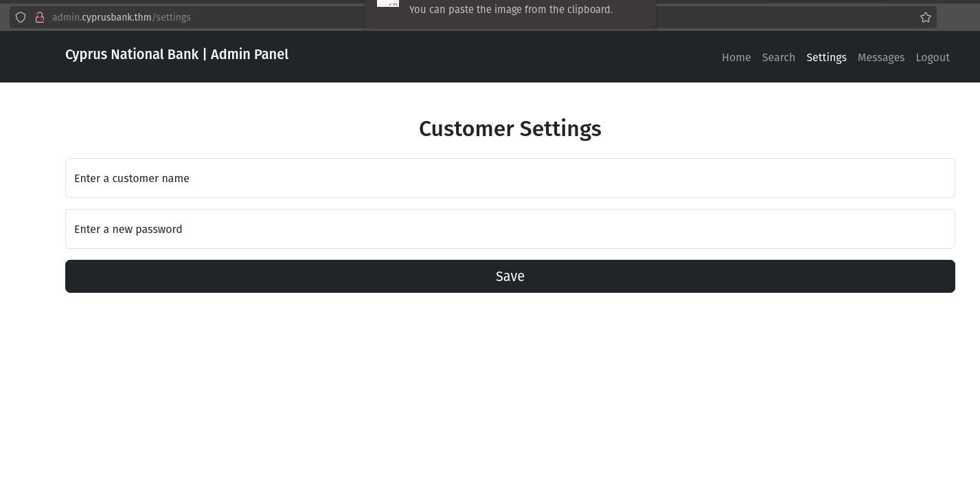The image size is (980, 488).
Task: Click the 'paste the image from the clipboard' message
Action: 511,10
